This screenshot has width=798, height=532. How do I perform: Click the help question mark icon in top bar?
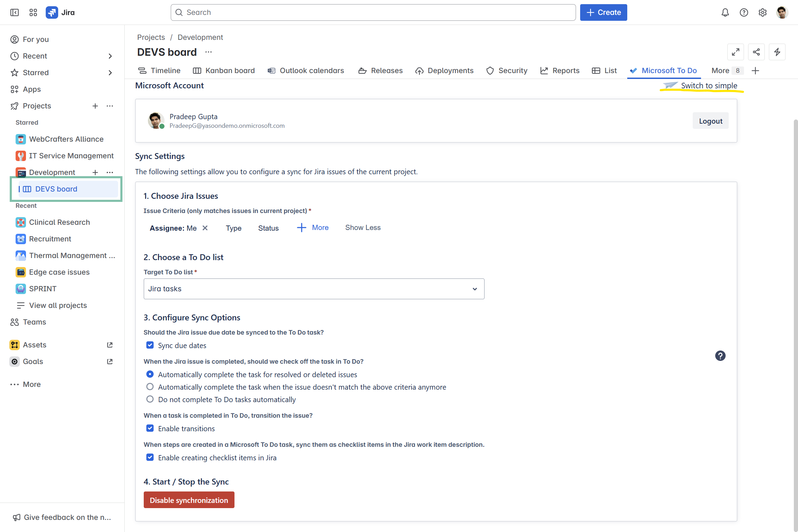pyautogui.click(x=744, y=12)
